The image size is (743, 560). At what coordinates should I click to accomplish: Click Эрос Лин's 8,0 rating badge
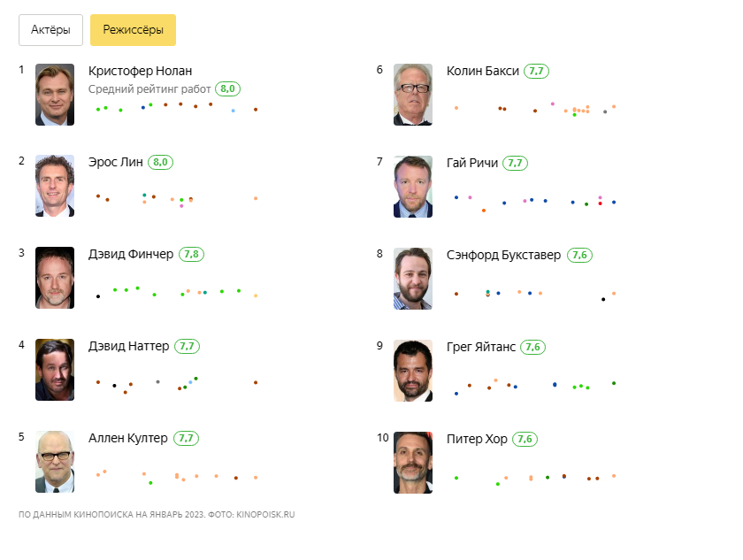coord(160,163)
